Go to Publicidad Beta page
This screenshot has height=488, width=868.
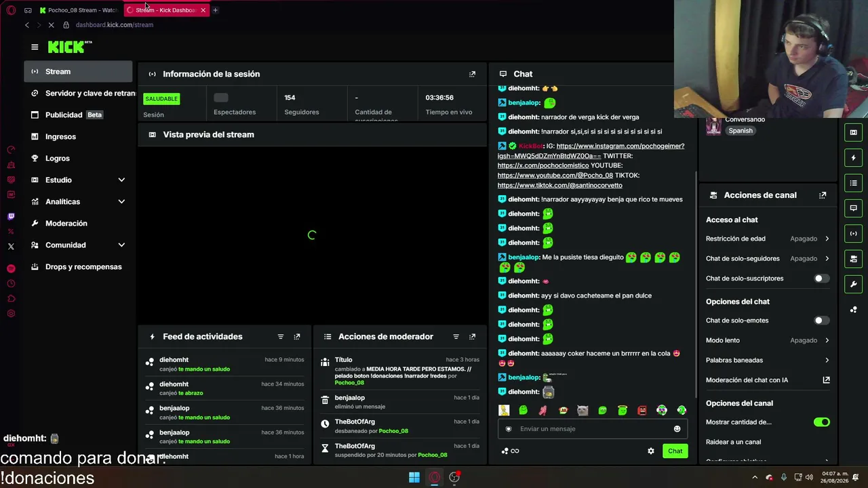pyautogui.click(x=78, y=115)
